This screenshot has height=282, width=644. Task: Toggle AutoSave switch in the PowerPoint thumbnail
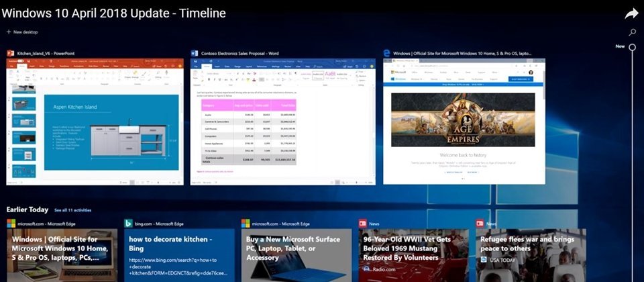tap(20, 61)
